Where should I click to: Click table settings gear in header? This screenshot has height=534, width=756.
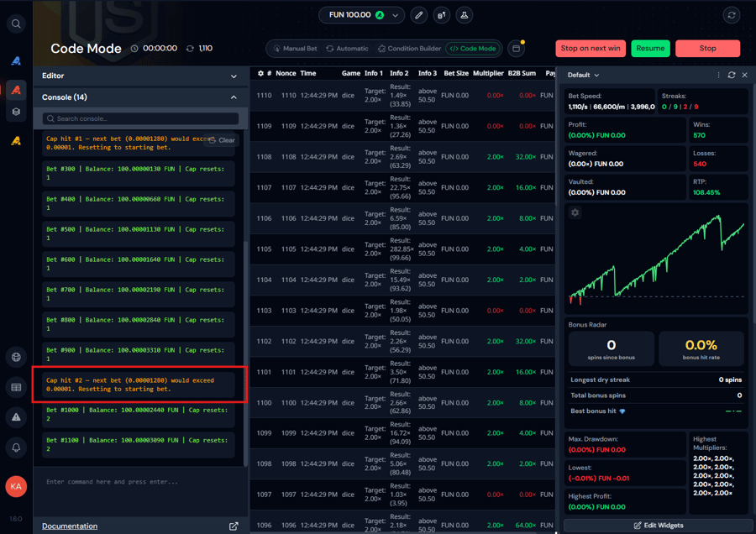260,73
